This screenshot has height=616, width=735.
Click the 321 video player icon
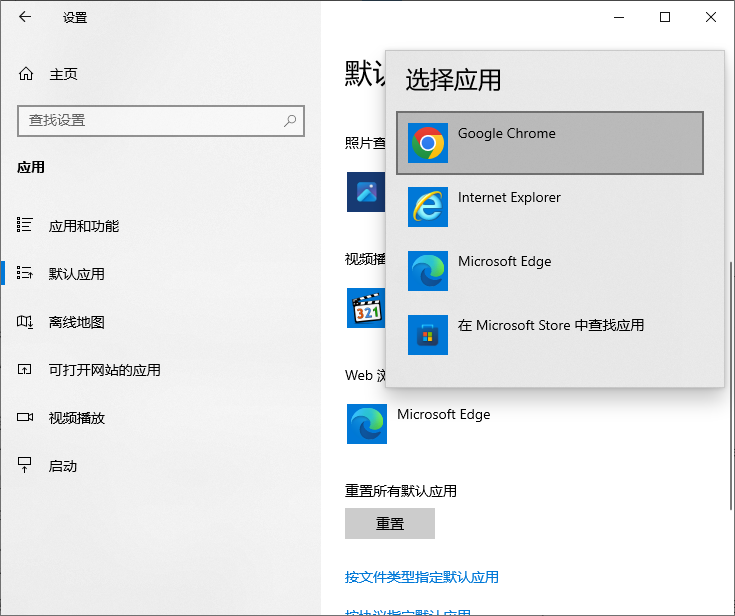pyautogui.click(x=366, y=308)
